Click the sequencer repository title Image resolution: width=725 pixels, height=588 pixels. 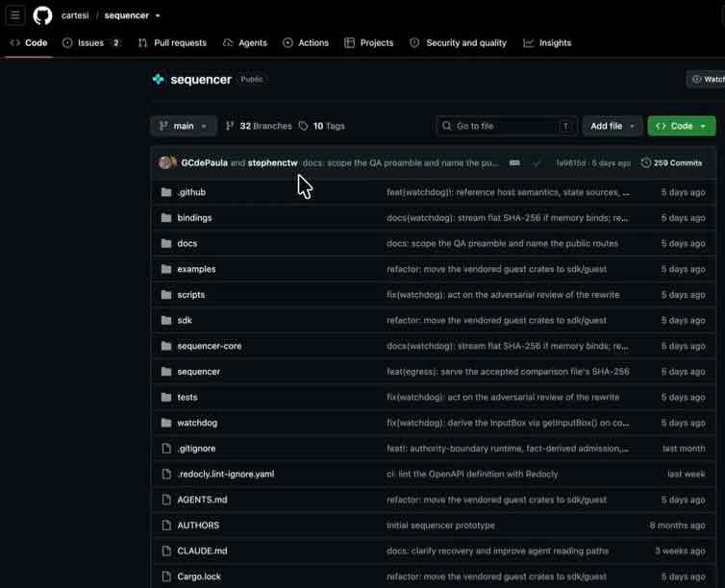tap(201, 80)
